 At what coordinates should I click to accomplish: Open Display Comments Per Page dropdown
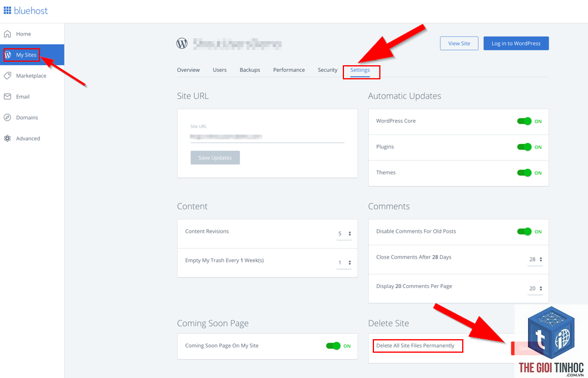pyautogui.click(x=535, y=289)
